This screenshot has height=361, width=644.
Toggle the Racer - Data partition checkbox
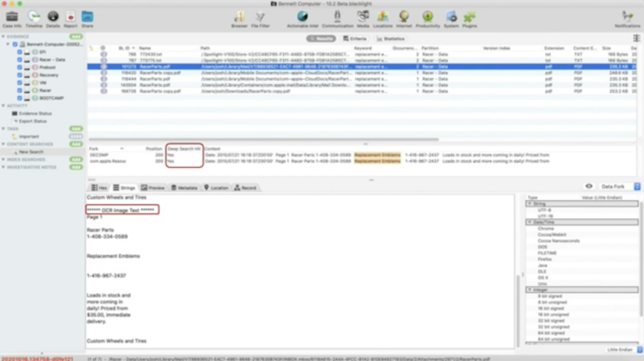(x=19, y=60)
